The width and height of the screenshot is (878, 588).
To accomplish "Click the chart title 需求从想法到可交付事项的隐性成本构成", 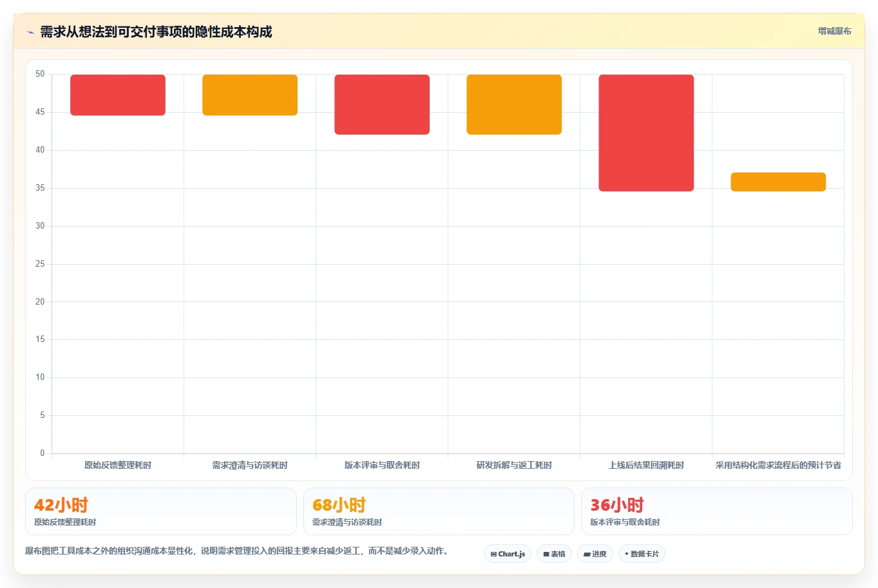I will [156, 32].
